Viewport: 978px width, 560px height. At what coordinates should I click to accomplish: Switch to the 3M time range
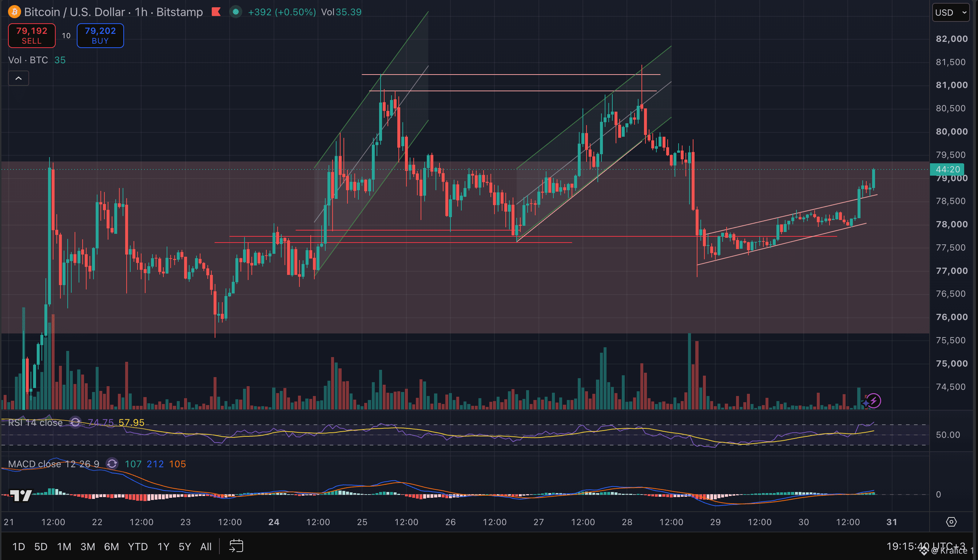coord(88,546)
